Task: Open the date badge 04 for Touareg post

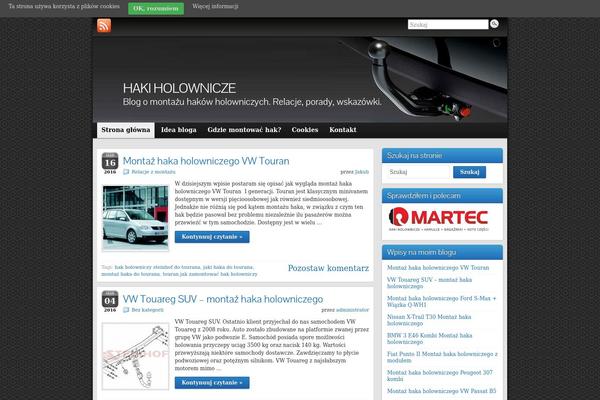Action: 110,301
